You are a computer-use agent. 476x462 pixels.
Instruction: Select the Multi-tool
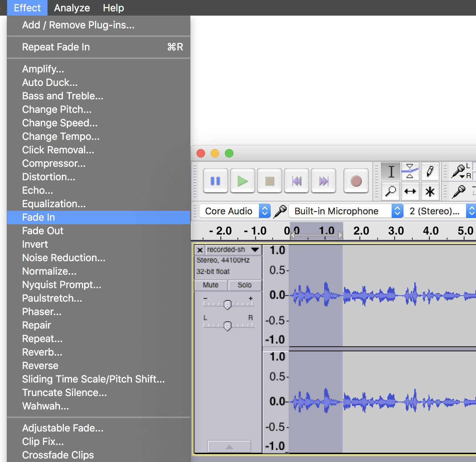click(x=430, y=191)
